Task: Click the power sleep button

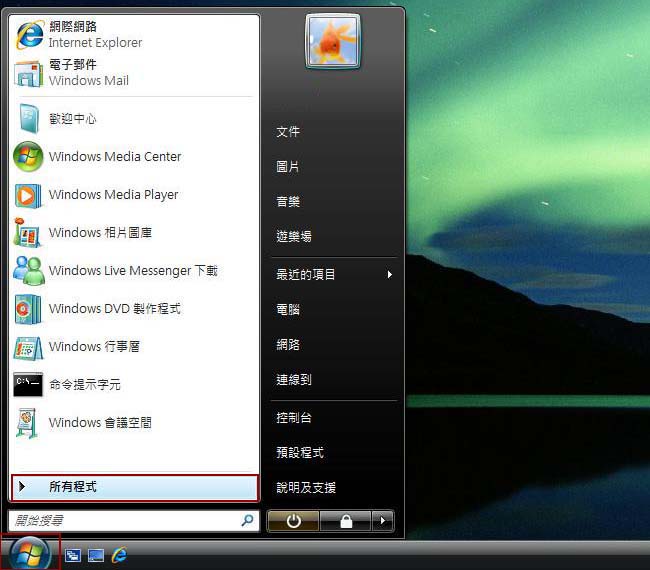Action: point(293,521)
